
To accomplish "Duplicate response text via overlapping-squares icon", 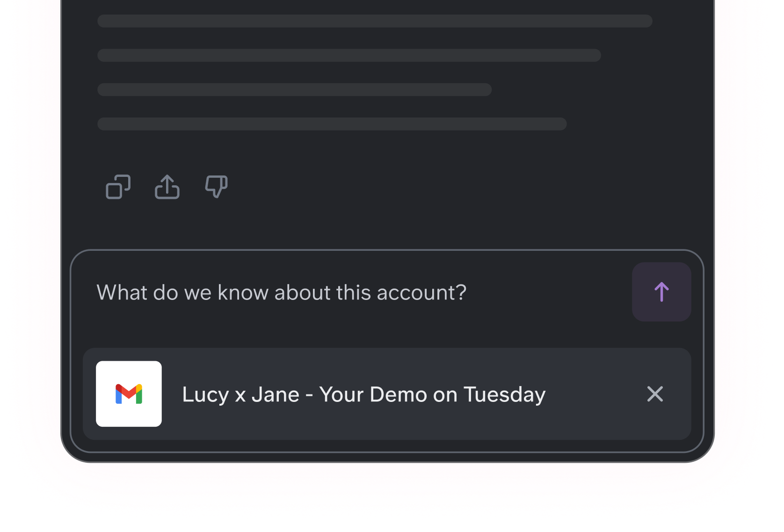I will (x=118, y=187).
